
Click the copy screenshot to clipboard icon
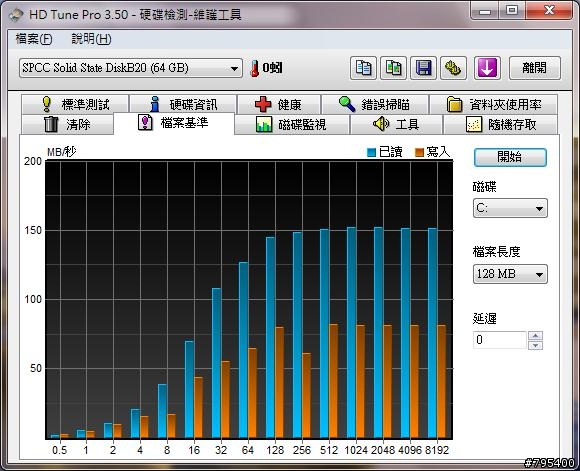394,68
